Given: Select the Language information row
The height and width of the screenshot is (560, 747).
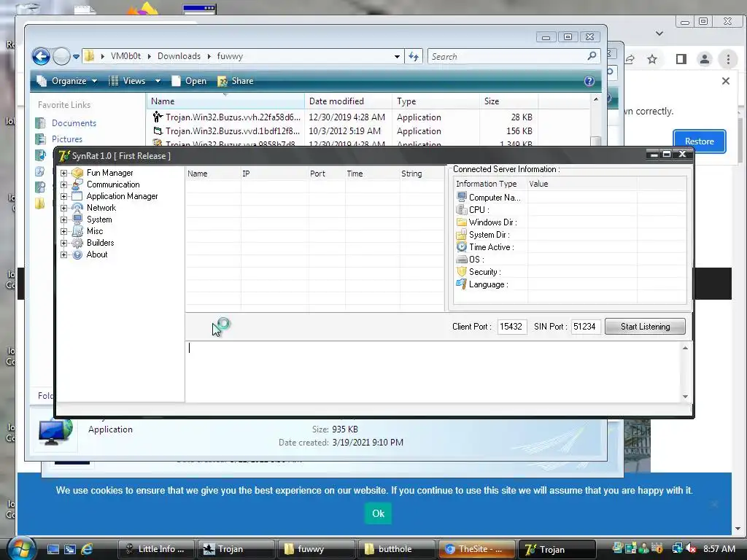Looking at the screenshot, I should point(570,284).
